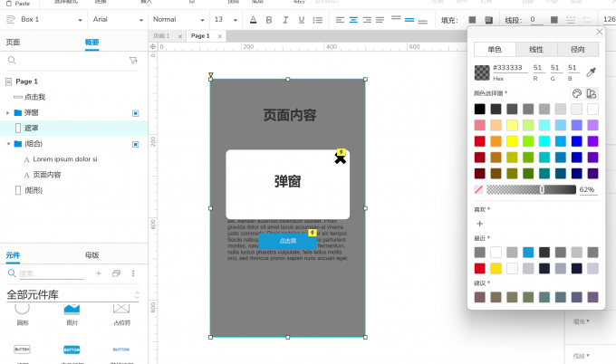Click the Hex color value field

pyautogui.click(x=510, y=68)
